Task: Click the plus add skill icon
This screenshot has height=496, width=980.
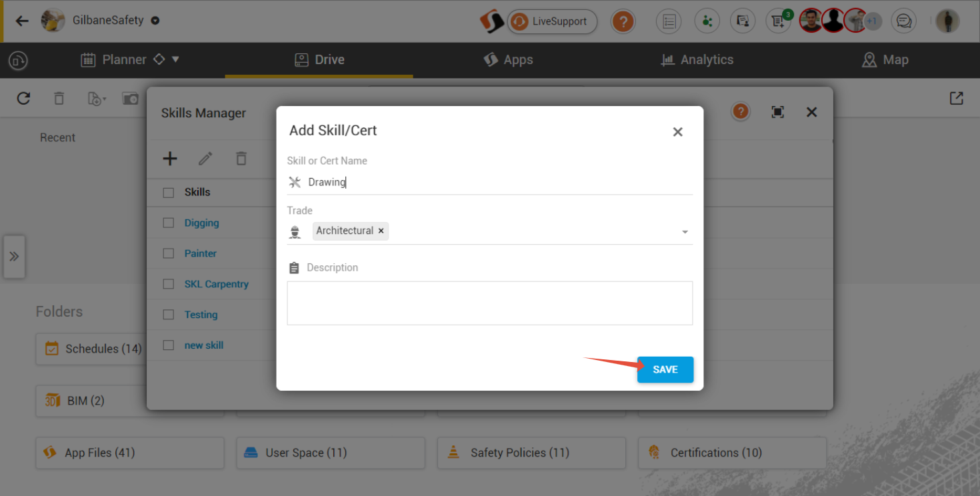Action: coord(170,158)
